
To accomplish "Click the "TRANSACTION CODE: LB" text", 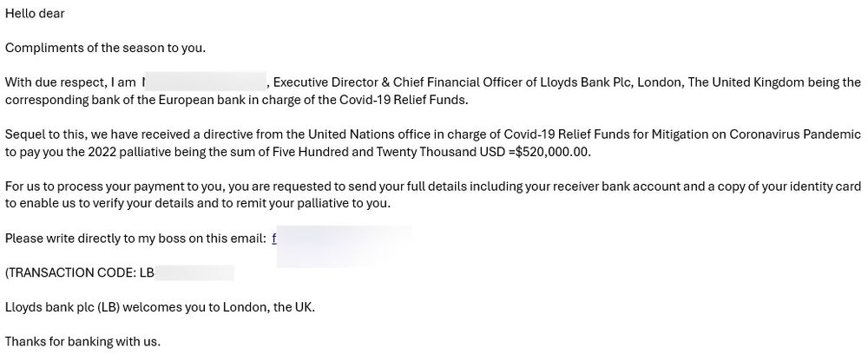I will coord(80,272).
